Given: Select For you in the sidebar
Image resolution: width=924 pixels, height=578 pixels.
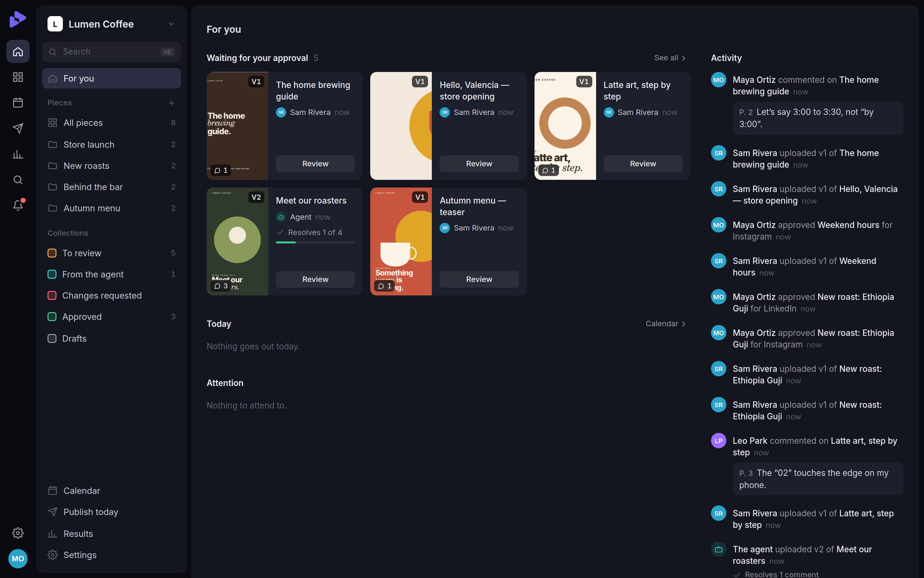Looking at the screenshot, I should point(111,78).
